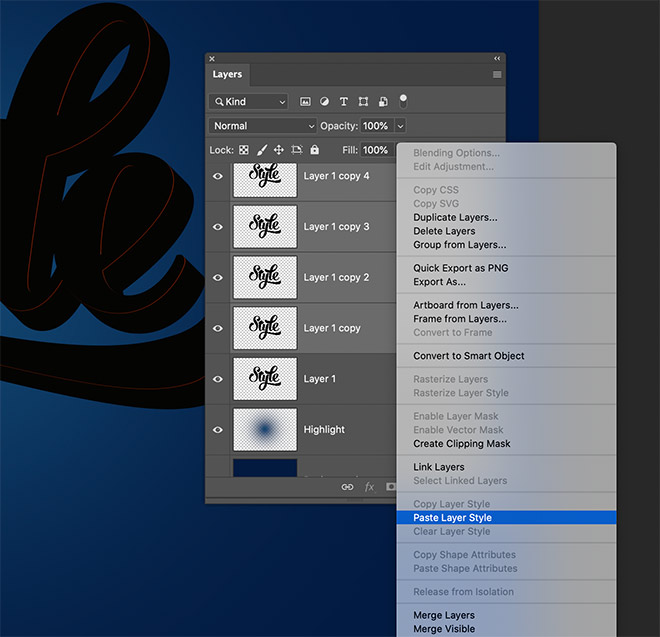Open the Kind filter type dropdown

coord(248,102)
